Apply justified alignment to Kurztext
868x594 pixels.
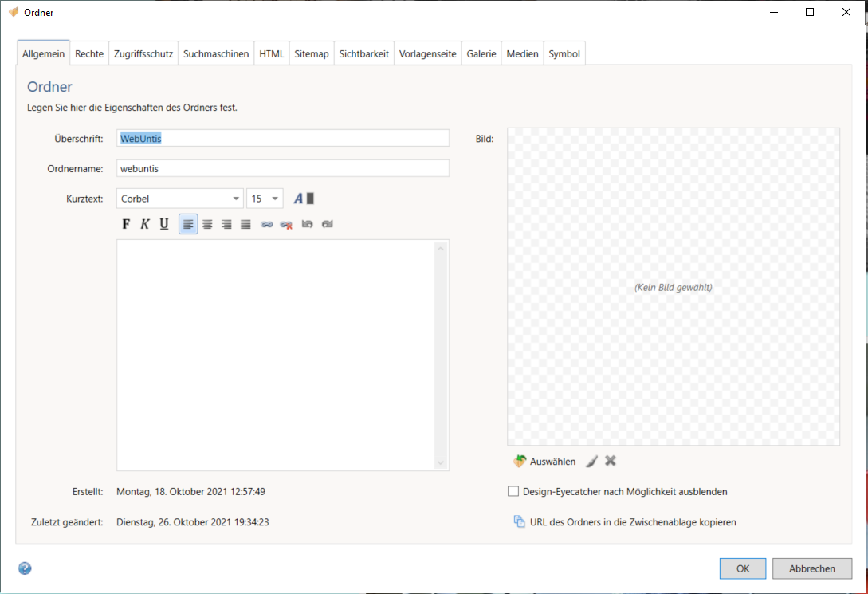pyautogui.click(x=245, y=224)
